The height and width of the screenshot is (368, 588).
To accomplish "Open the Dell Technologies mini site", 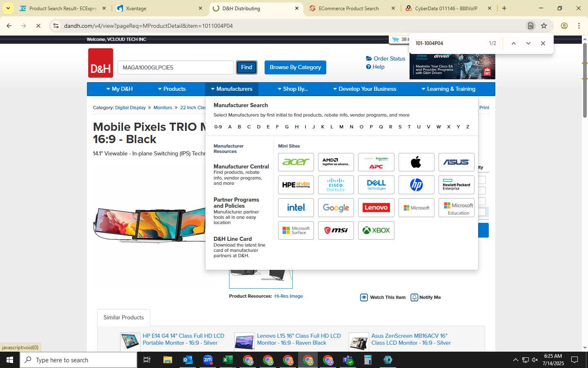I will (x=376, y=185).
